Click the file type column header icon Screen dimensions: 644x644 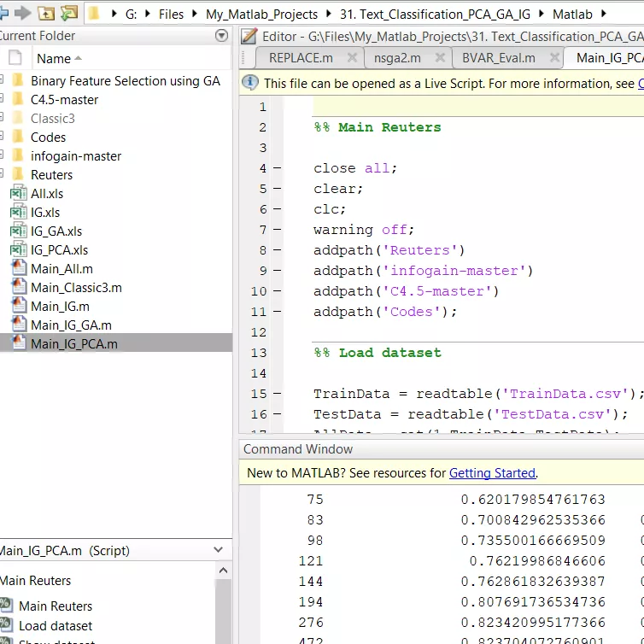[15, 57]
